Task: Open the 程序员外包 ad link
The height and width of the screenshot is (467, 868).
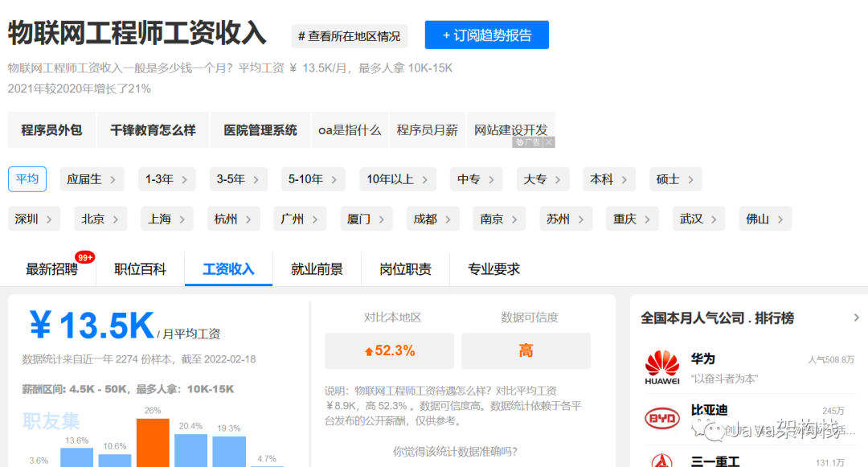Action: tap(51, 130)
